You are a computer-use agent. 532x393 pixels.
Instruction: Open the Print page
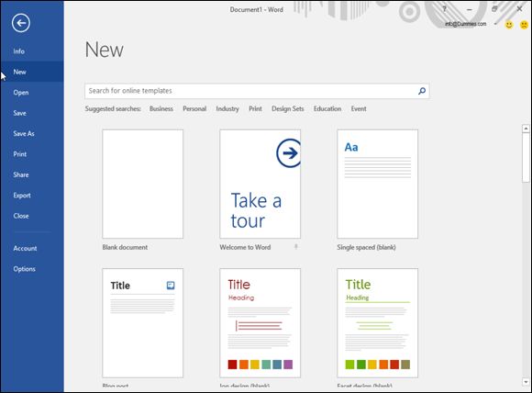32,154
